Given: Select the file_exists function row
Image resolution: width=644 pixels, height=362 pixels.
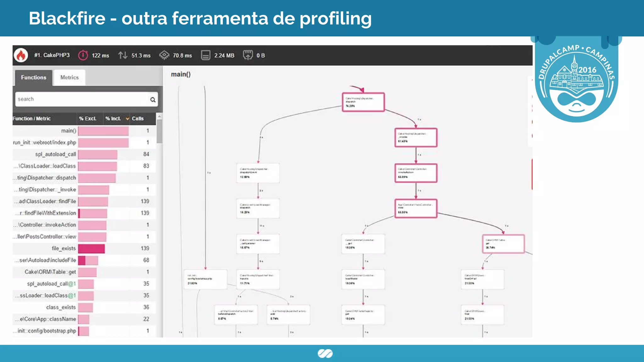Looking at the screenshot, I should [84, 249].
